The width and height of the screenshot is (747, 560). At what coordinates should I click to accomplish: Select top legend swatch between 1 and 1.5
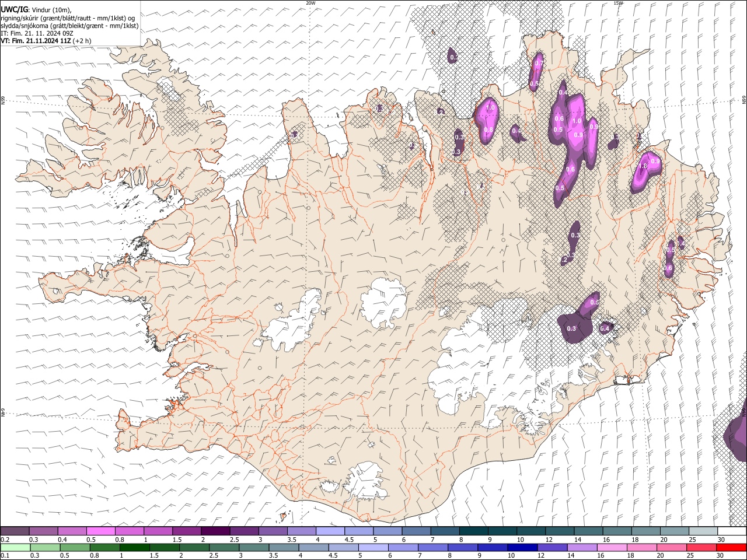158,531
